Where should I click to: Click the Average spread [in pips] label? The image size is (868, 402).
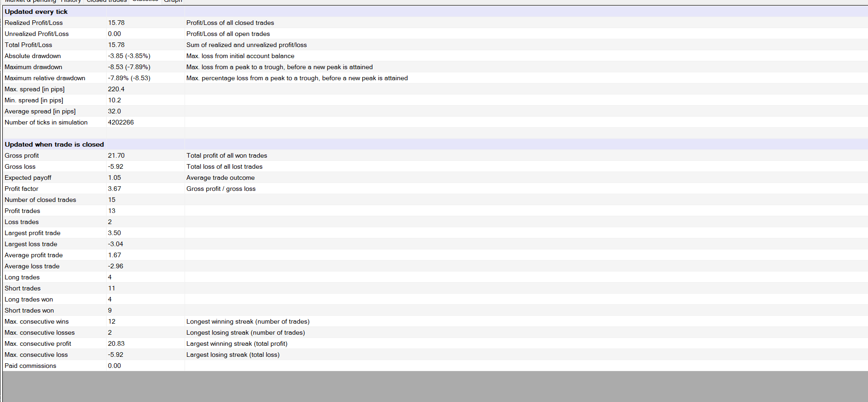pyautogui.click(x=40, y=111)
